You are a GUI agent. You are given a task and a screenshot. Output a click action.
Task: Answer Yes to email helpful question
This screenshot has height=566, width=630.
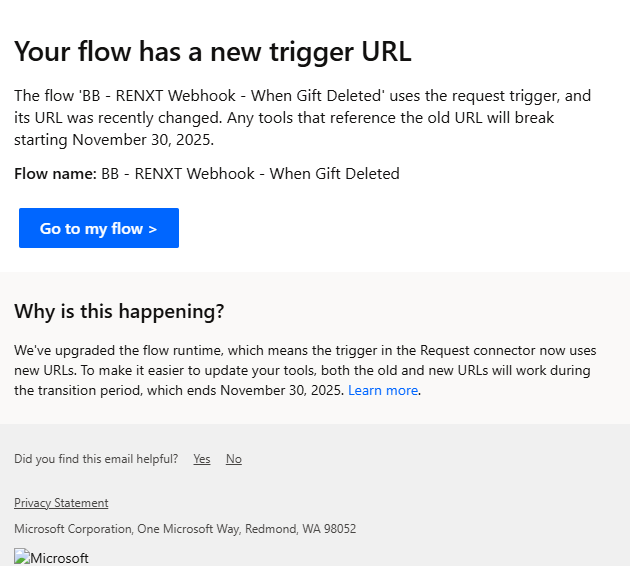202,459
